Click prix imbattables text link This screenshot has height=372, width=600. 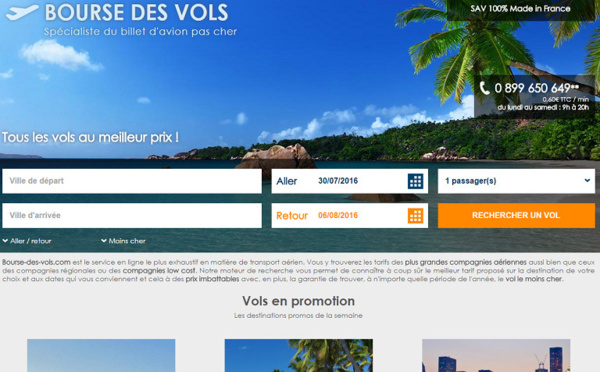(212, 279)
